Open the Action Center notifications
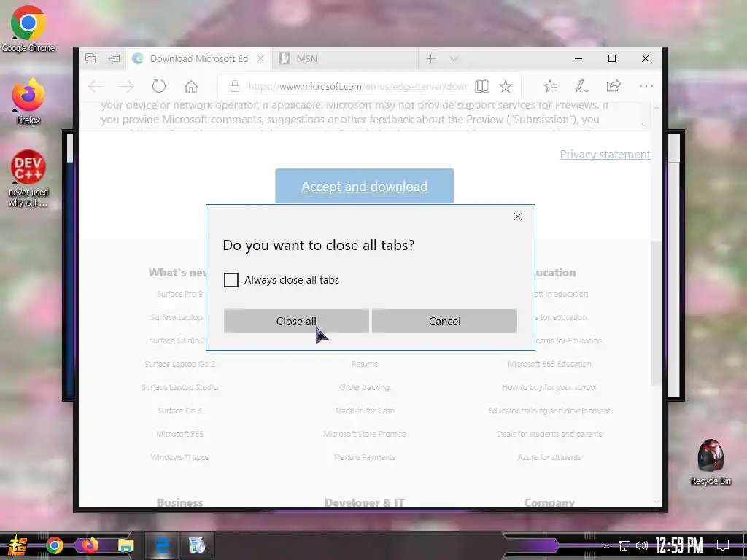The image size is (747, 560). (x=723, y=545)
